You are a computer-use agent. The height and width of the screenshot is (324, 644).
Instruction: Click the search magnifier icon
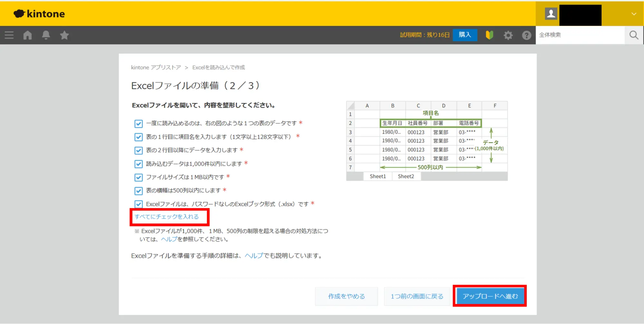click(634, 35)
